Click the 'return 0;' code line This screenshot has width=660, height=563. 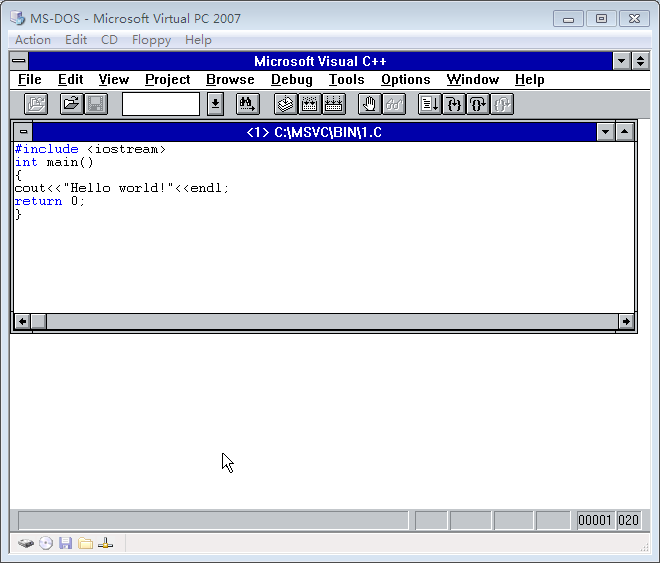point(50,201)
